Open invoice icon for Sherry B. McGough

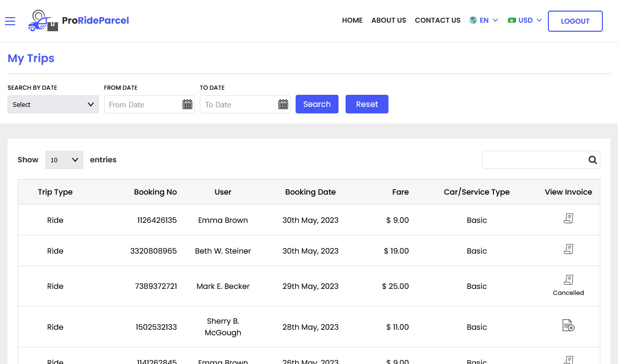pyautogui.click(x=569, y=326)
